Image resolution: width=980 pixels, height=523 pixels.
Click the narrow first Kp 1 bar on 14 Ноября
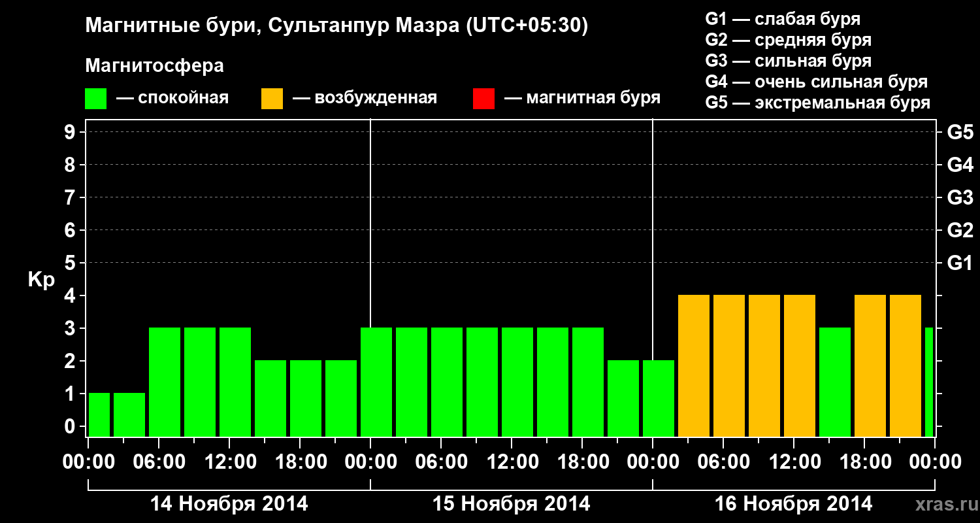tap(99, 414)
